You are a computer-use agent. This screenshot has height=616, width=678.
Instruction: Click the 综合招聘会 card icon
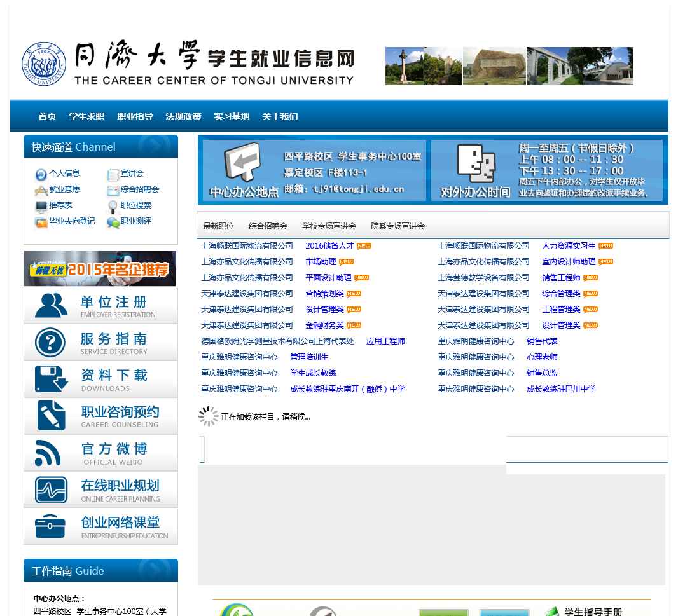click(113, 190)
